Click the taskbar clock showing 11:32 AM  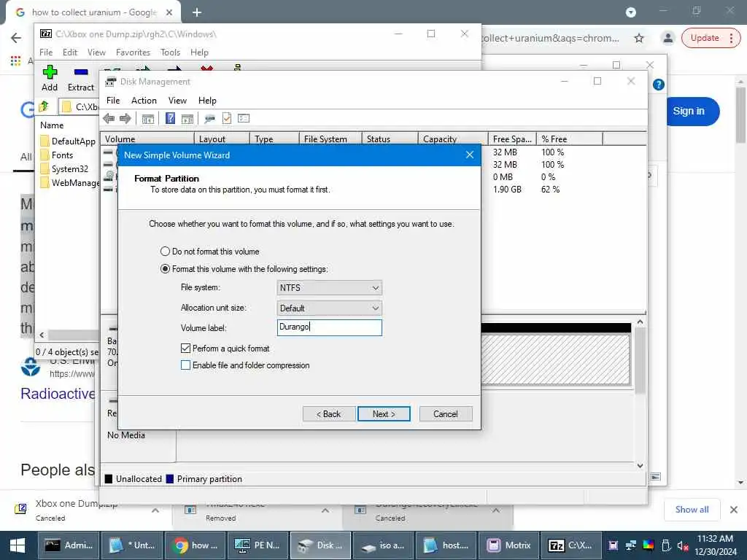715,545
